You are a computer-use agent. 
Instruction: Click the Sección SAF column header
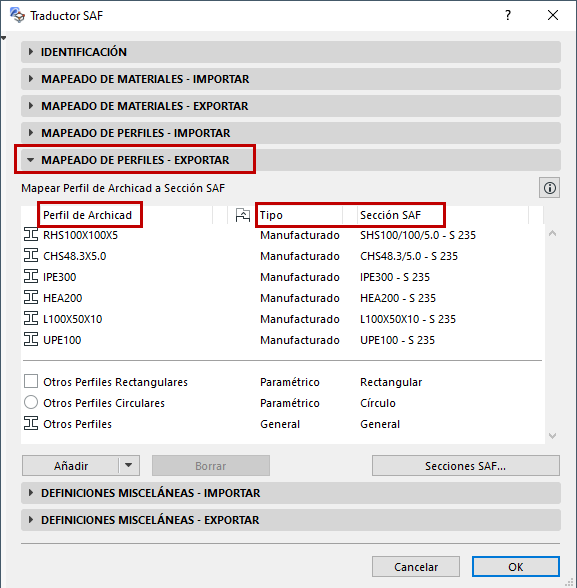[x=390, y=215]
